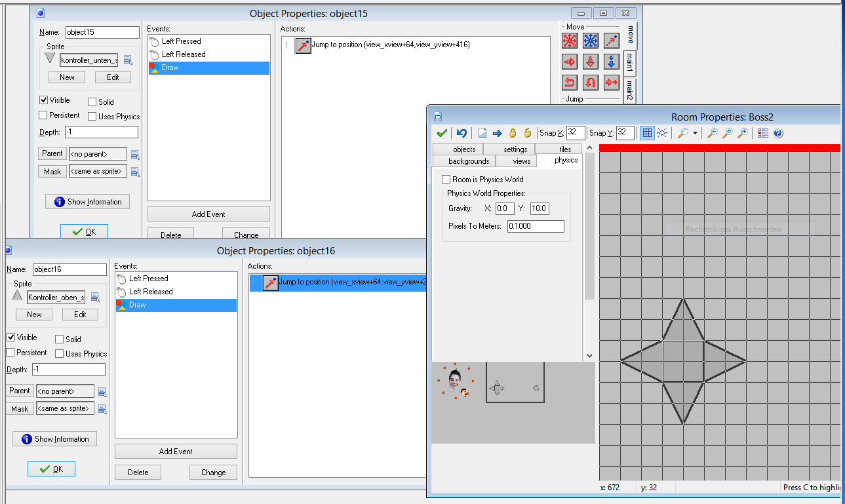Click the Gravity Y input field

pyautogui.click(x=539, y=208)
